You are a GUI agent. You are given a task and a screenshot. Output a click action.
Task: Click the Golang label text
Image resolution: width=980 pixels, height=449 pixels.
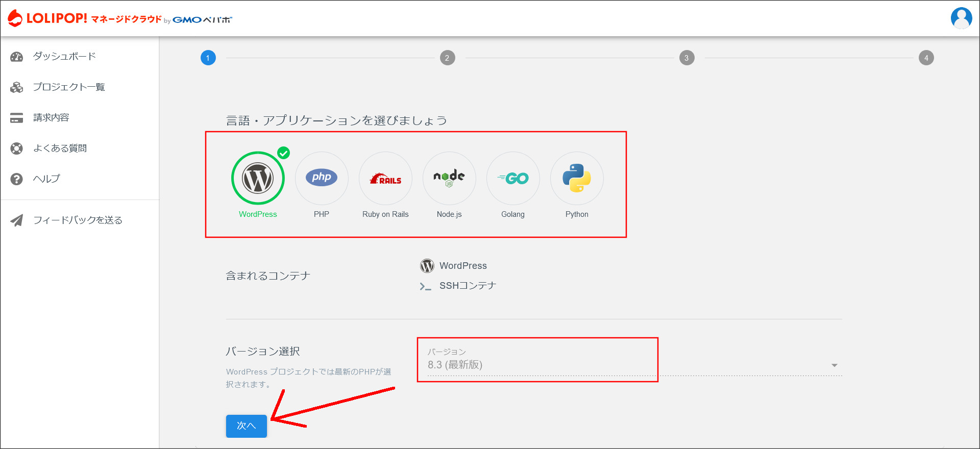tap(513, 214)
